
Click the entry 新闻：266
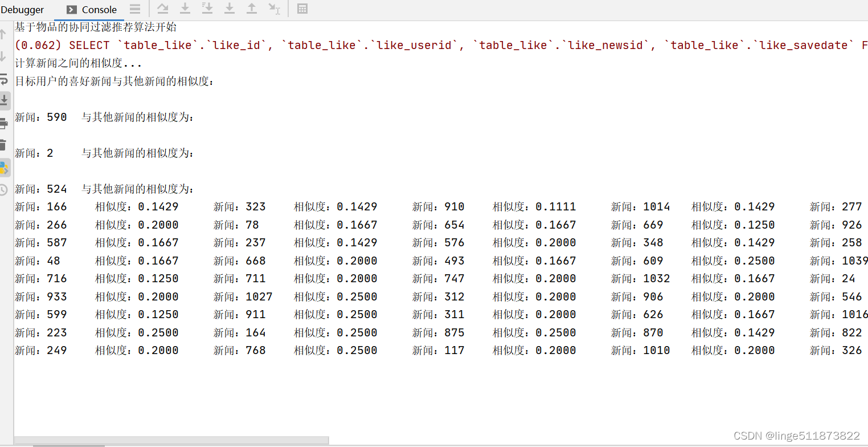[41, 225]
